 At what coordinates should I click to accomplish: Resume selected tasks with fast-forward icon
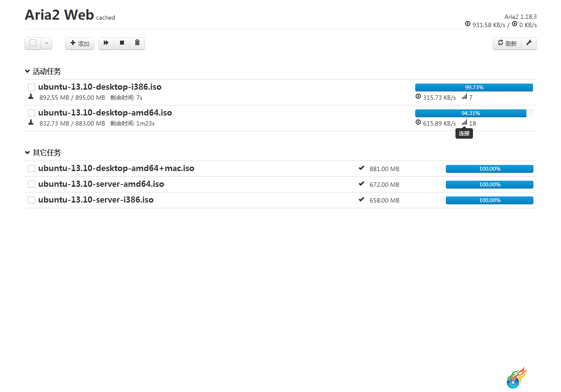(106, 43)
